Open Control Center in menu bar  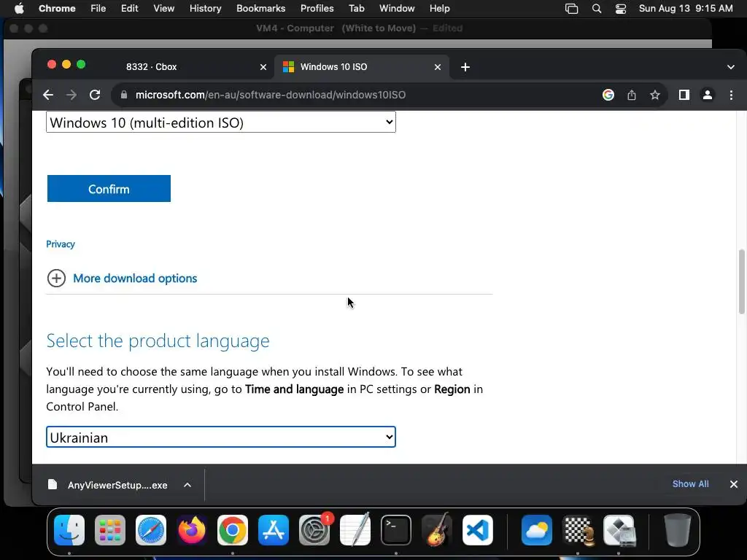coord(621,9)
